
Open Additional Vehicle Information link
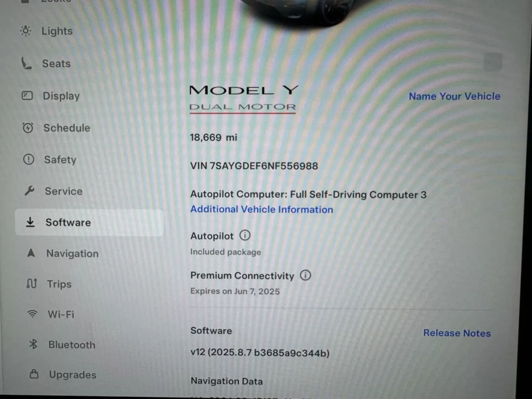[262, 209]
